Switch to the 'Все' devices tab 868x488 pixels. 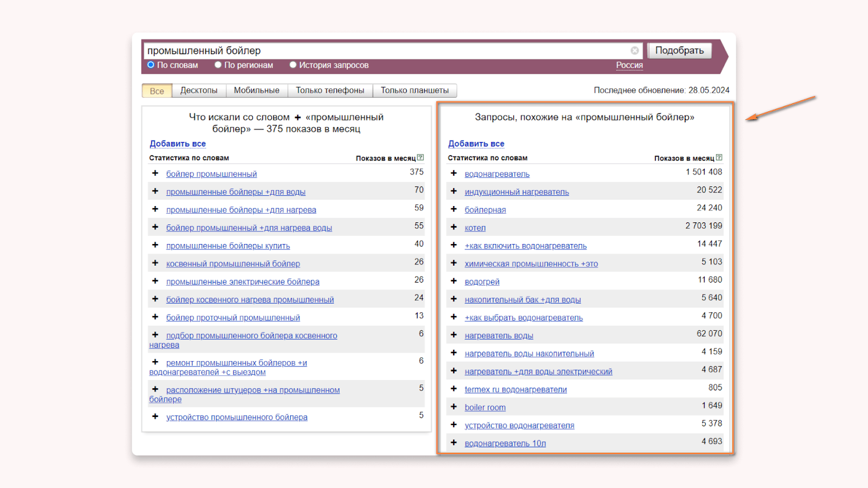click(x=157, y=91)
